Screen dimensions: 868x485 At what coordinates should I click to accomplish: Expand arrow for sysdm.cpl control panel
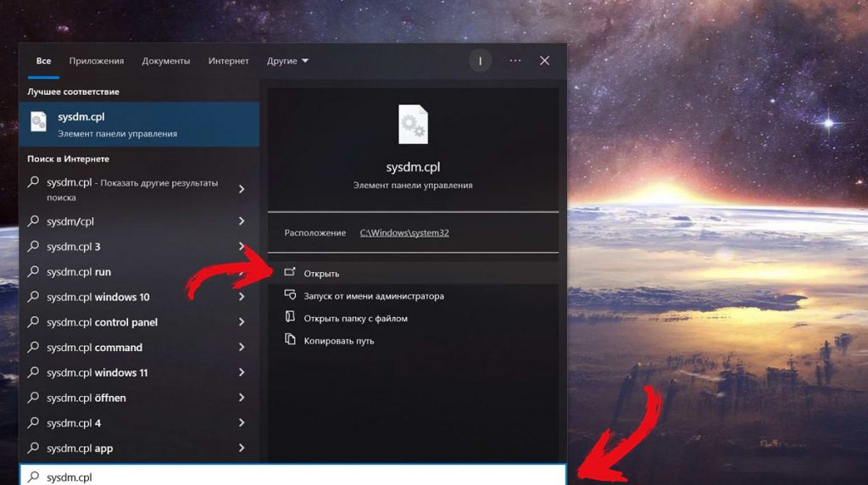click(x=242, y=321)
